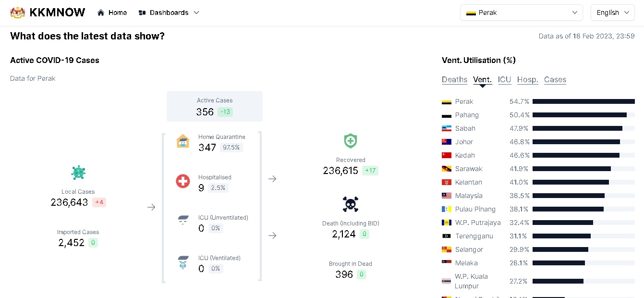The image size is (644, 298).
Task: Open the Perak state selector dropdown
Action: pyautogui.click(x=521, y=12)
